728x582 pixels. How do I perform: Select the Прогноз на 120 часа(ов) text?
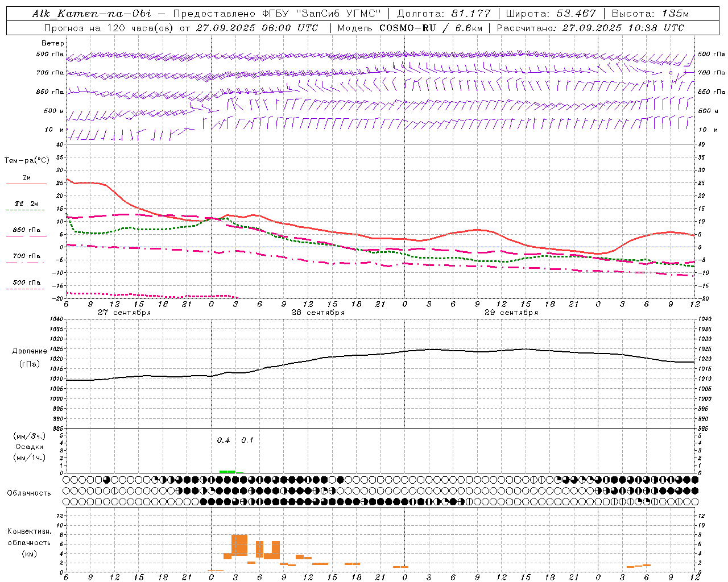(110, 28)
